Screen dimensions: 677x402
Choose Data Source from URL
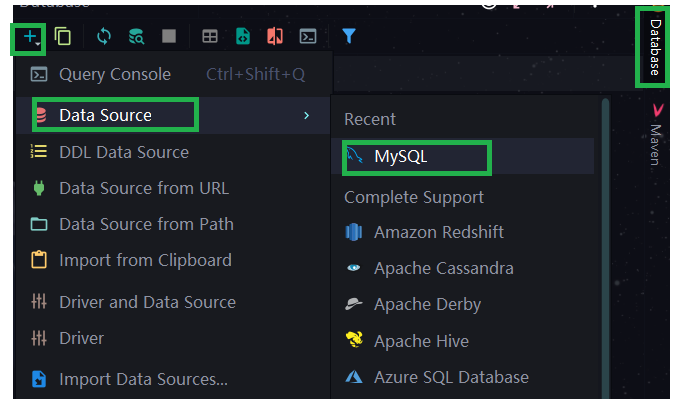pos(173,188)
